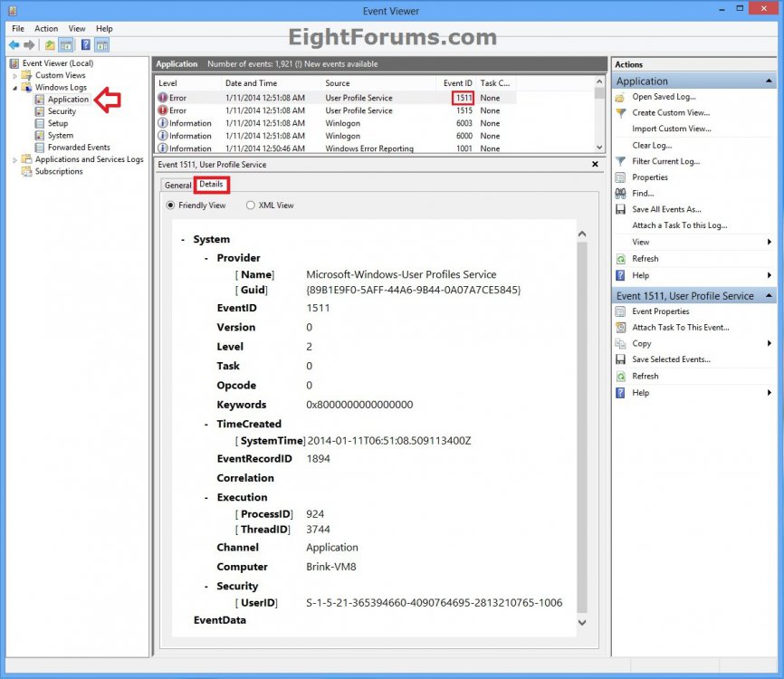
Task: Click the Find binoculars icon
Action: 620,194
